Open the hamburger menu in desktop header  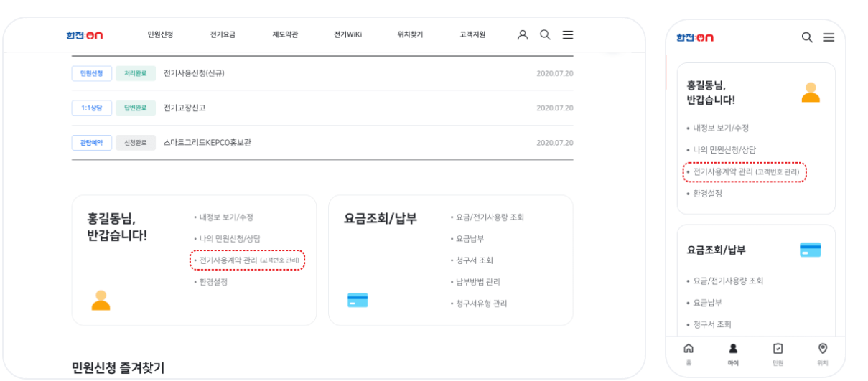(x=567, y=34)
